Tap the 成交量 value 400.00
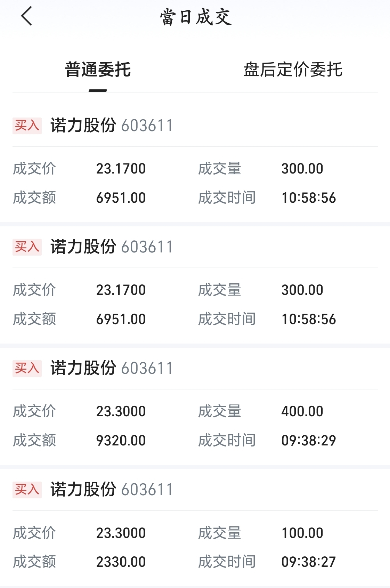The width and height of the screenshot is (390, 588). click(x=302, y=411)
